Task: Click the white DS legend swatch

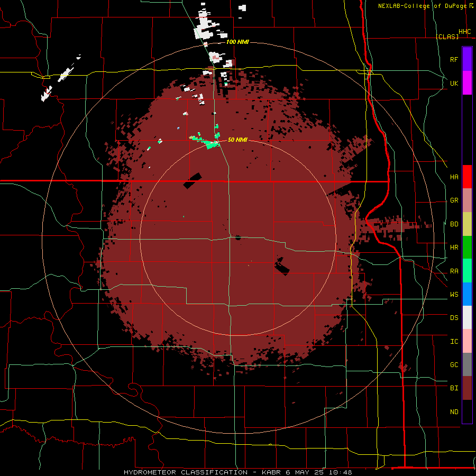Action: coord(467,317)
